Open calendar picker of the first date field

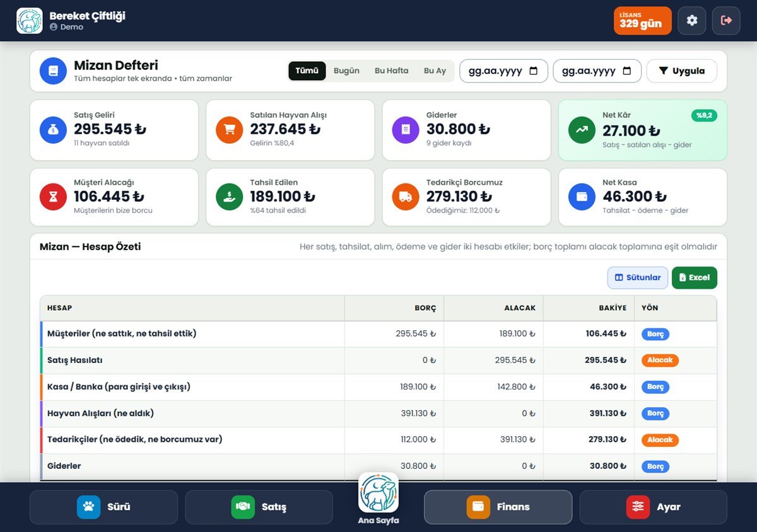tap(534, 71)
